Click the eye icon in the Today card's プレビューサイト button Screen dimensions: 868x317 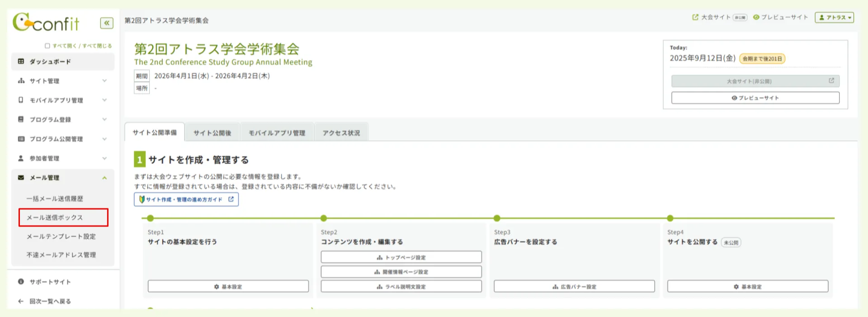point(734,98)
